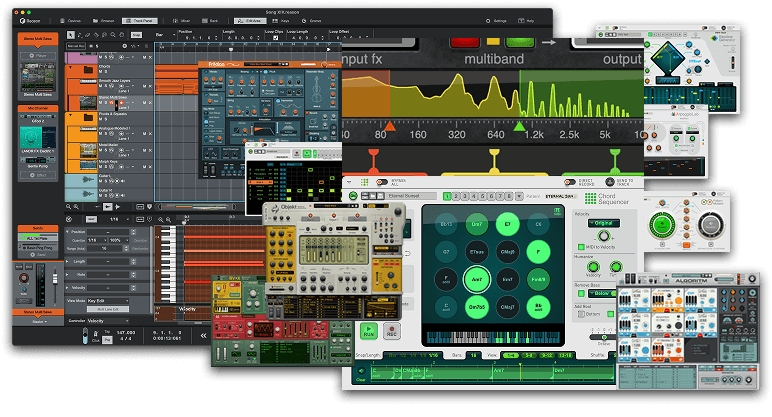Click the GMaj9 chord pad
This screenshot has width=772, height=417.
pyautogui.click(x=507, y=252)
